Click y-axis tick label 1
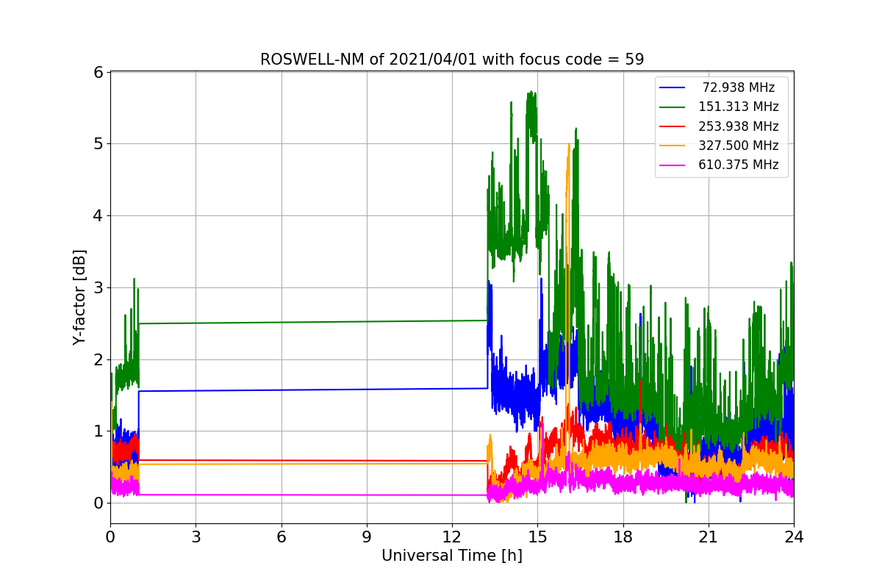882x588 pixels. (x=98, y=431)
